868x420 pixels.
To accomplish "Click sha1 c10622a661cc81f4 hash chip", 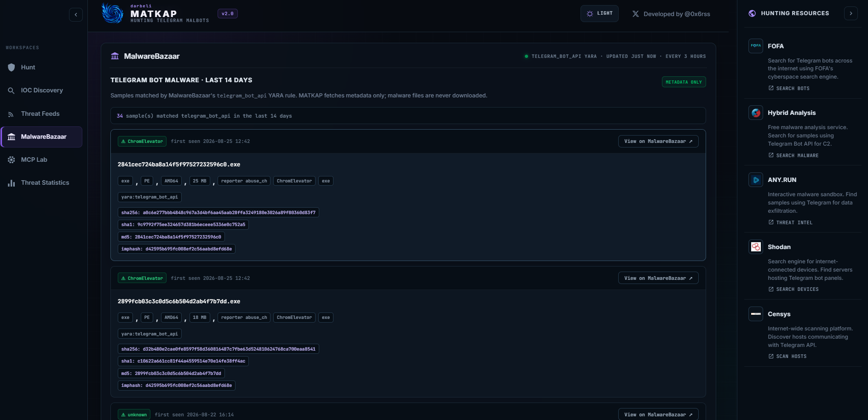I will click(x=183, y=361).
